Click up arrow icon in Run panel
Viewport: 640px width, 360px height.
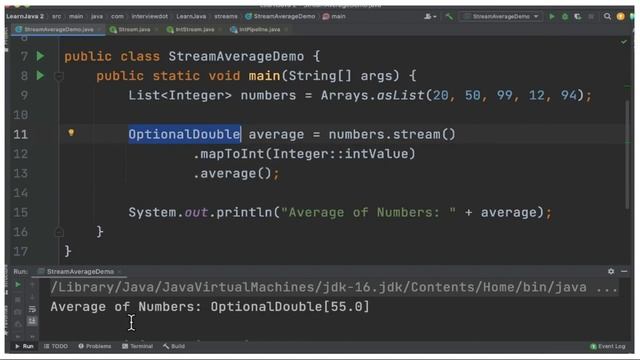coord(32,284)
